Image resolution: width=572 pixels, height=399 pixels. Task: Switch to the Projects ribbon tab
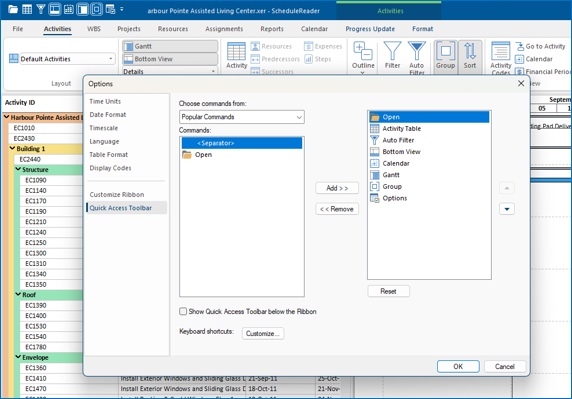[x=129, y=29]
